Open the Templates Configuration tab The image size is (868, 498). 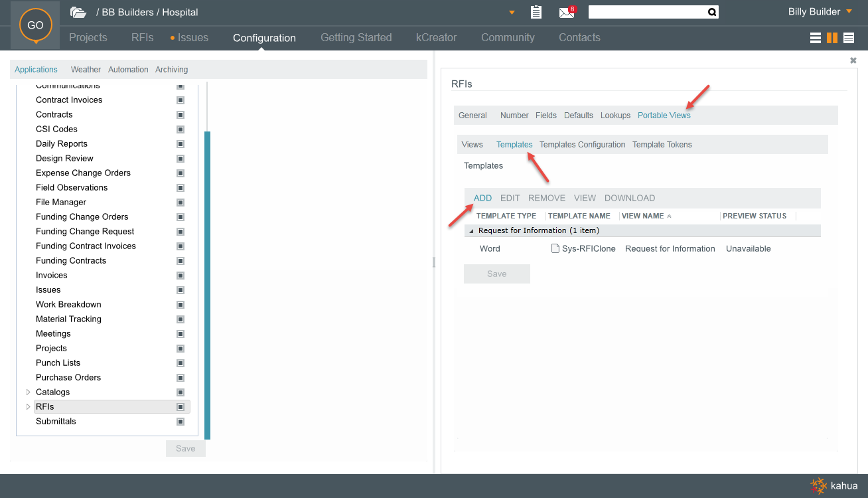582,145
